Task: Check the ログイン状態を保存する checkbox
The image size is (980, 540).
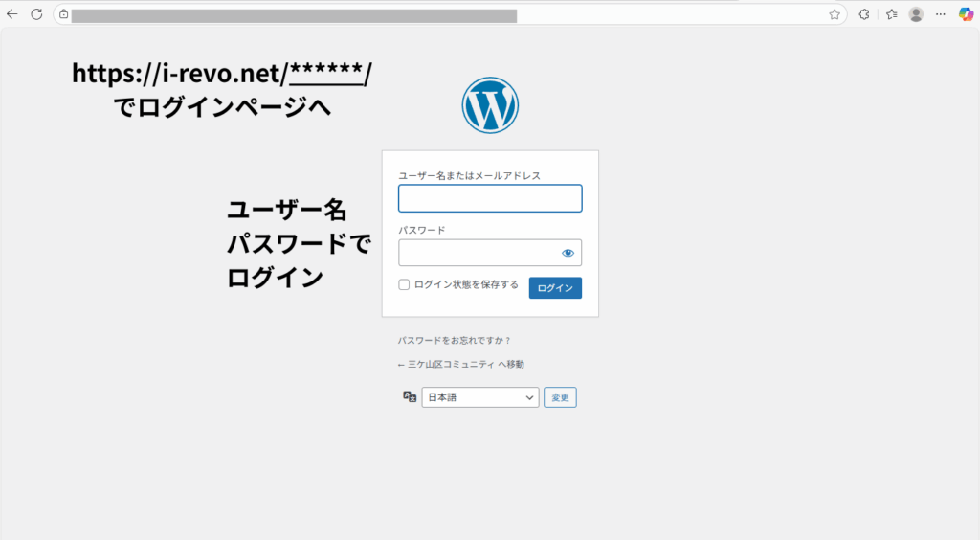Action: click(x=404, y=285)
